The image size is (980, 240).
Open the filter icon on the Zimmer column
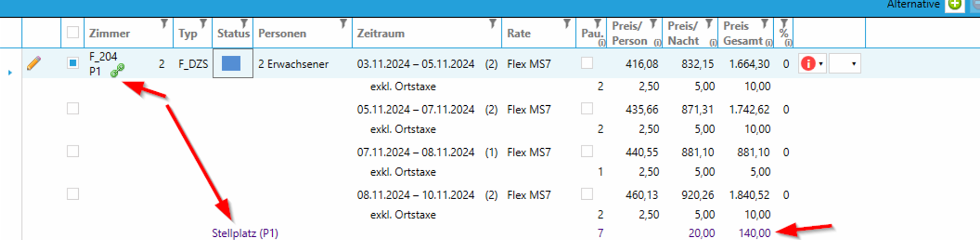tap(164, 24)
